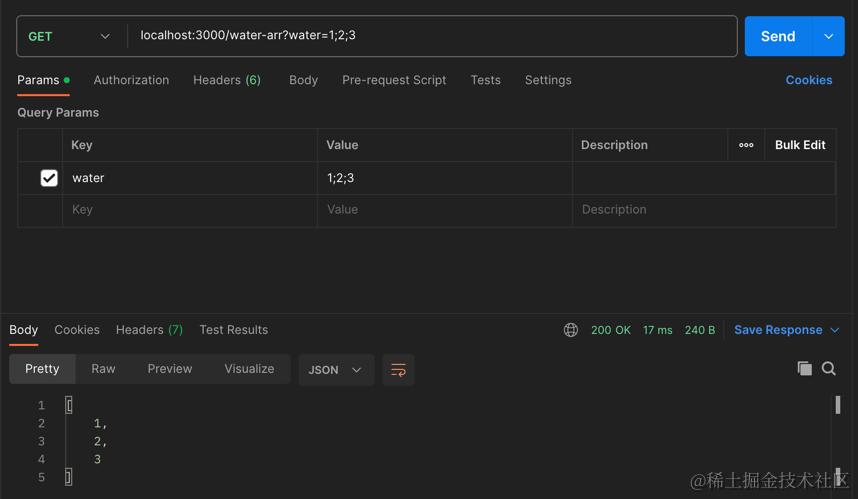Click the request URL field
This screenshot has width=858, height=499.
tap(432, 36)
